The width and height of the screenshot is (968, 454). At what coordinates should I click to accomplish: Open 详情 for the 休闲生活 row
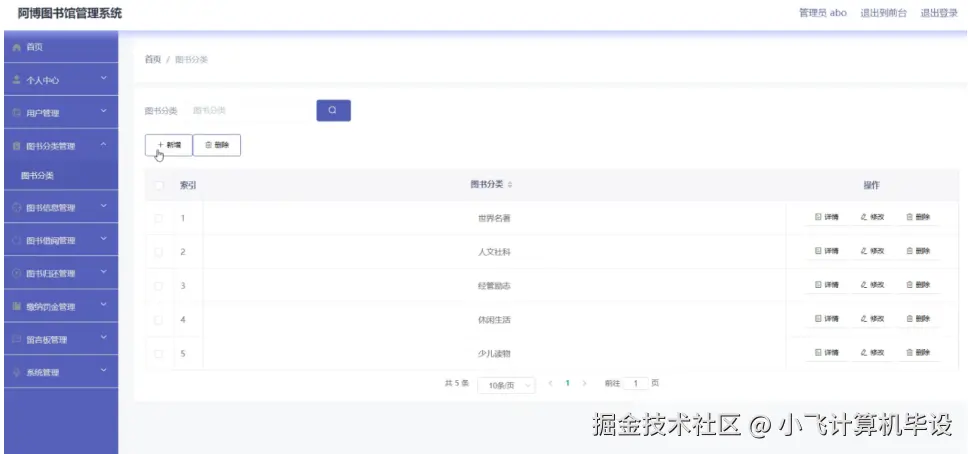pyautogui.click(x=827, y=319)
